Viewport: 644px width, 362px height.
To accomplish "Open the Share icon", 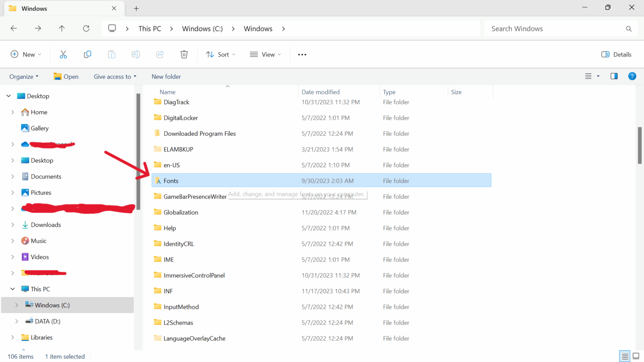I will pyautogui.click(x=160, y=54).
